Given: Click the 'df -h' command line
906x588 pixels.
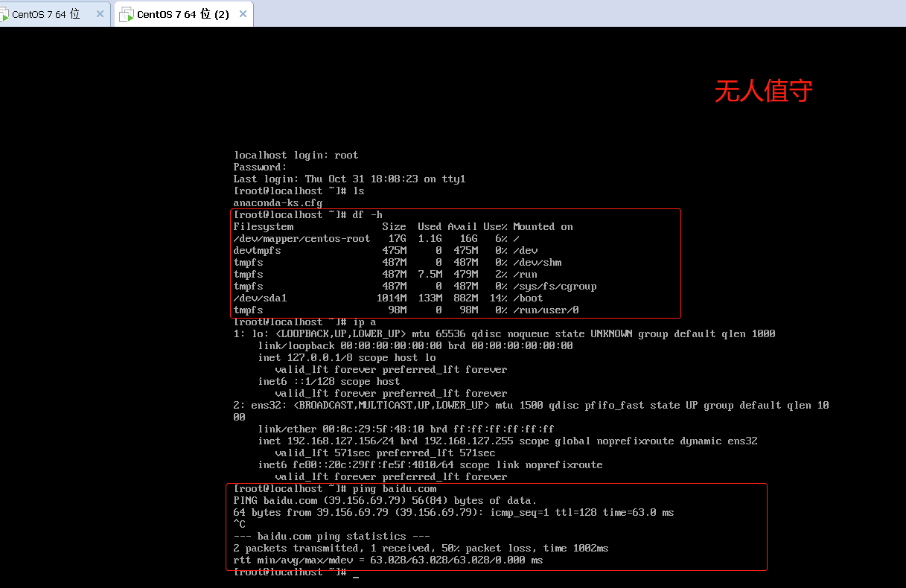Looking at the screenshot, I should point(307,214).
